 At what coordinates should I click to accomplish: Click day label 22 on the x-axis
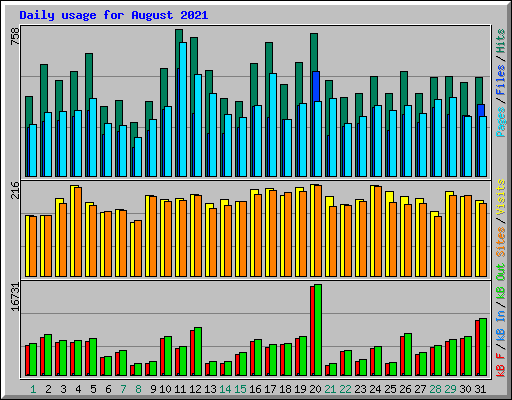point(345,389)
